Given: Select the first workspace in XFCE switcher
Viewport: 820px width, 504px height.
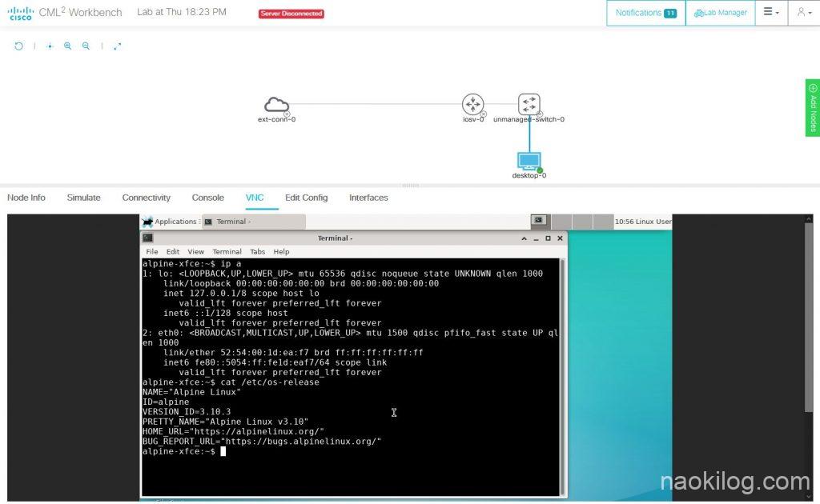Looking at the screenshot, I should click(x=541, y=221).
